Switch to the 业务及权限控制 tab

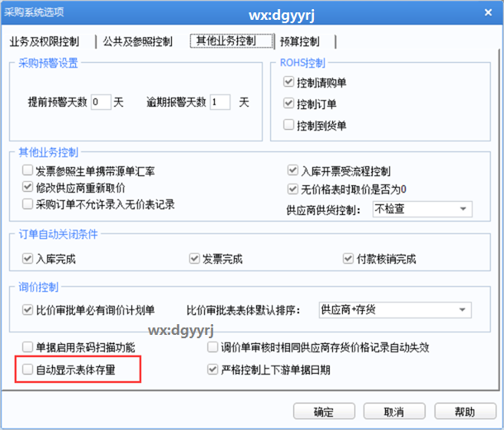tap(45, 41)
